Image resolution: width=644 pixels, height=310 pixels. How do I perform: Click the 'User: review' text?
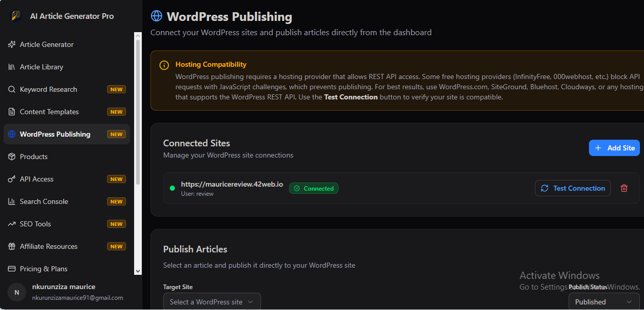[x=197, y=194]
